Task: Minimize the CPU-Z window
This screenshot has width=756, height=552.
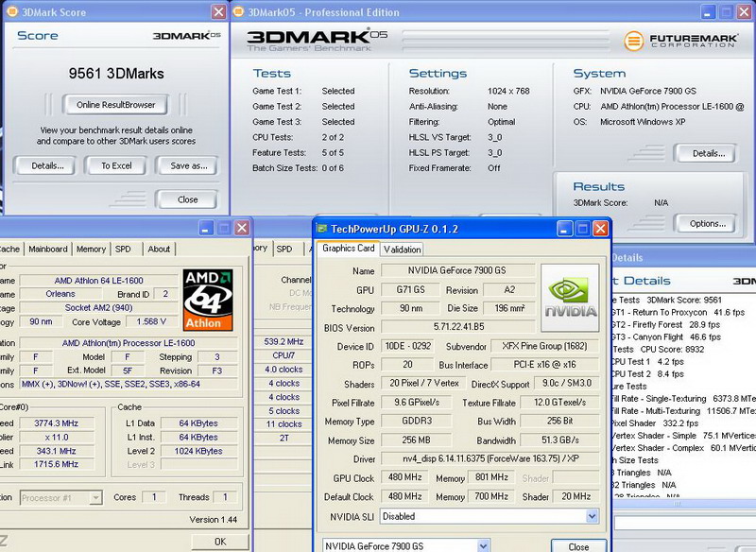Action: click(206, 228)
